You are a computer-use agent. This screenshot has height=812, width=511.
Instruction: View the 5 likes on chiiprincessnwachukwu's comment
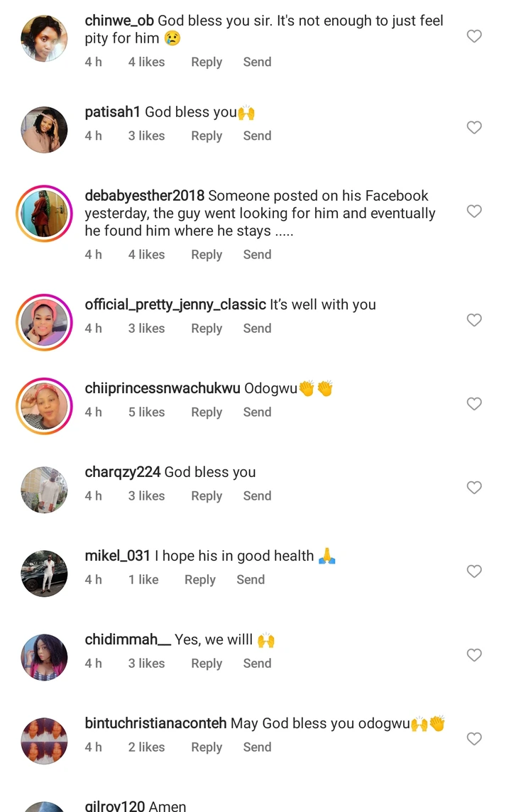(x=146, y=412)
